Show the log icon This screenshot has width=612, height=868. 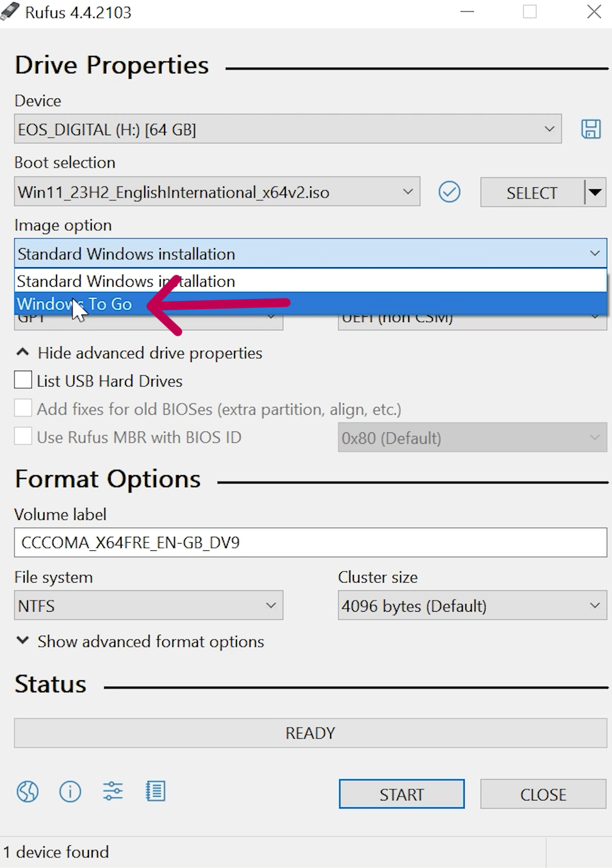[x=155, y=792]
